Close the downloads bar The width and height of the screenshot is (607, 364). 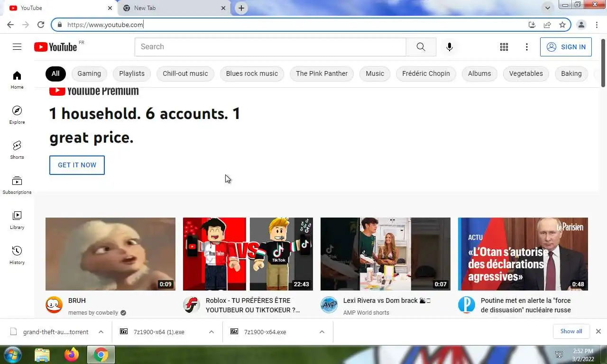pos(598,331)
